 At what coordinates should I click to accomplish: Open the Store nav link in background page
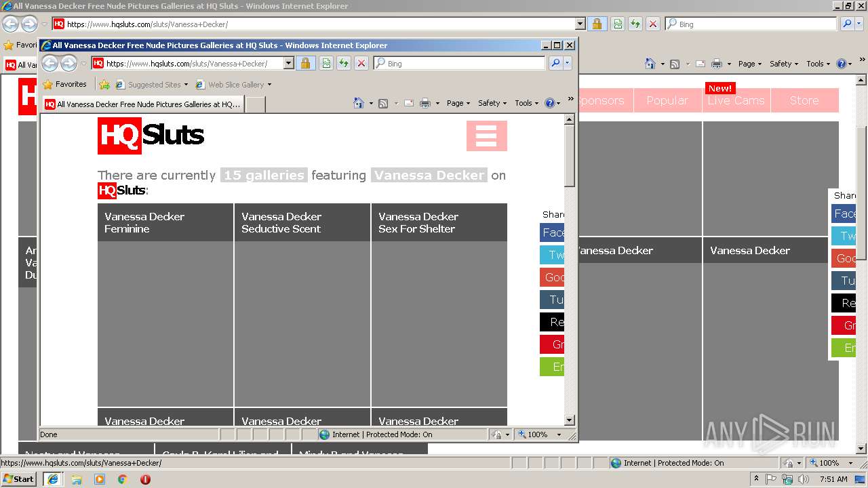(x=804, y=100)
